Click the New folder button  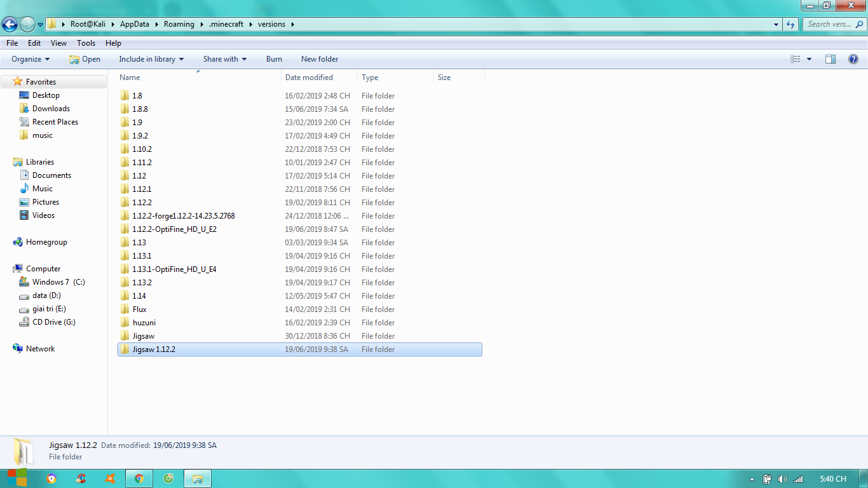320,59
